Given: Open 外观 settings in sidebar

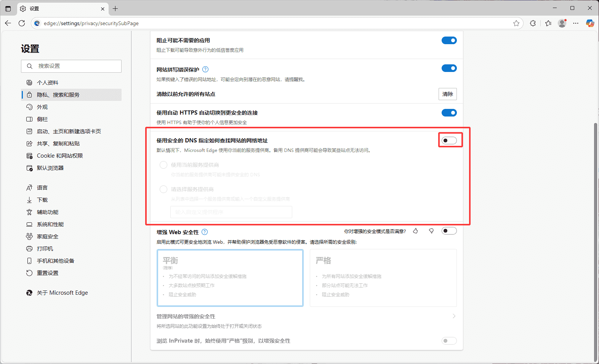Looking at the screenshot, I should pos(42,107).
